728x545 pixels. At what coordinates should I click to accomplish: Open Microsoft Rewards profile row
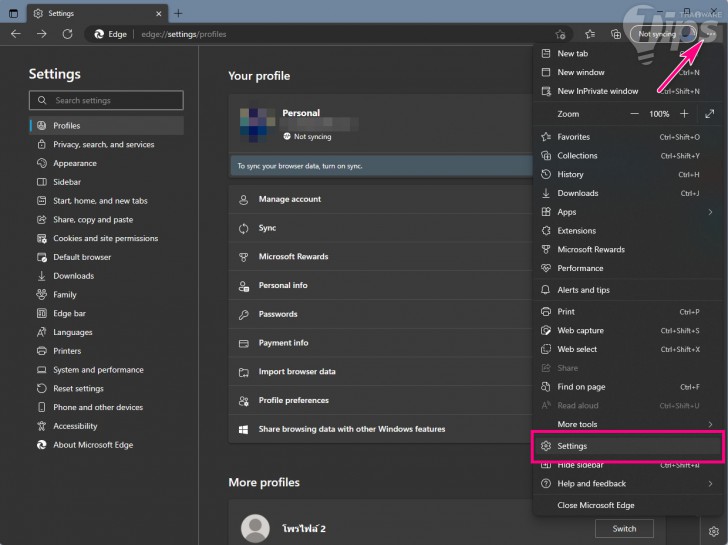pos(381,257)
